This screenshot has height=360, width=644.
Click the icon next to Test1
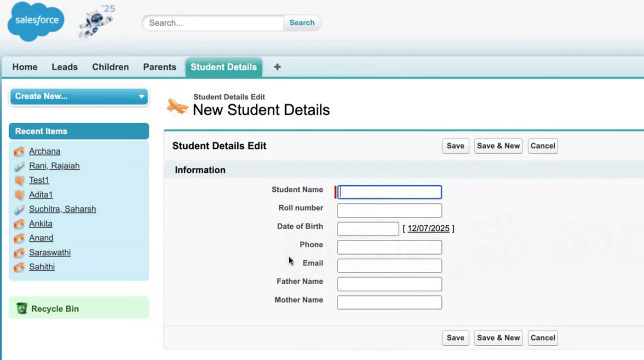19,180
